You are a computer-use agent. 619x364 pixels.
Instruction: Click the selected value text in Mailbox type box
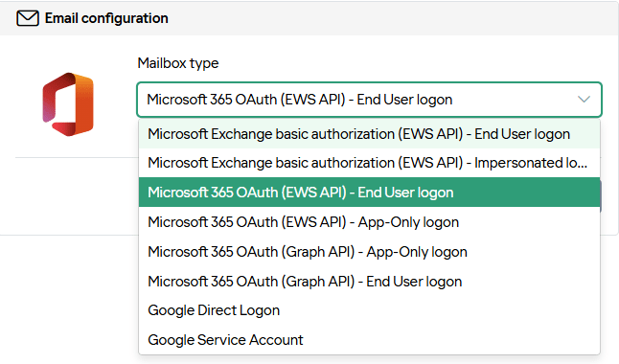pyautogui.click(x=300, y=100)
